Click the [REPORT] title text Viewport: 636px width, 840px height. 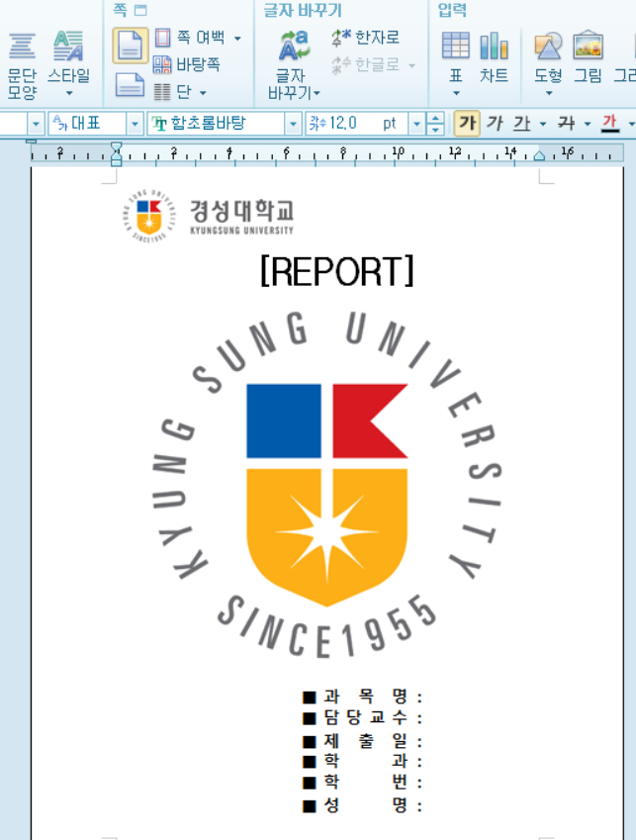pyautogui.click(x=337, y=271)
